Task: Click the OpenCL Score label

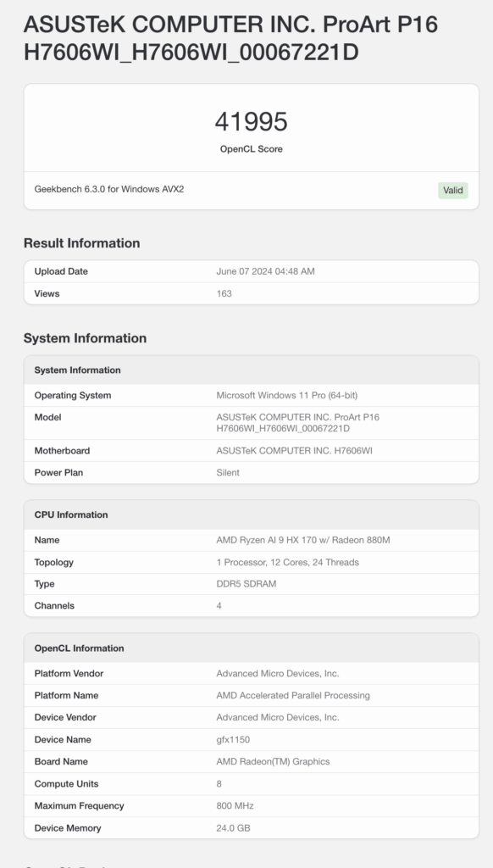Action: point(252,149)
